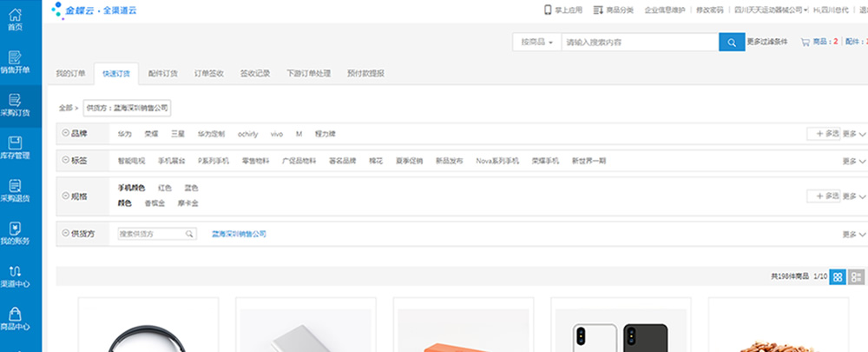
Task: Open 企业信息维护 link
Action: click(x=665, y=10)
